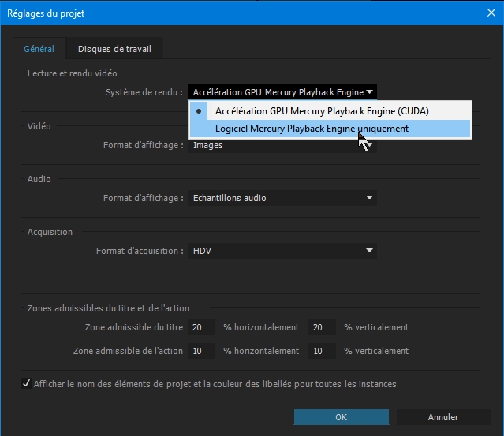Close the Réglages du projet dialog
The image size is (504, 436).
pyautogui.click(x=491, y=13)
